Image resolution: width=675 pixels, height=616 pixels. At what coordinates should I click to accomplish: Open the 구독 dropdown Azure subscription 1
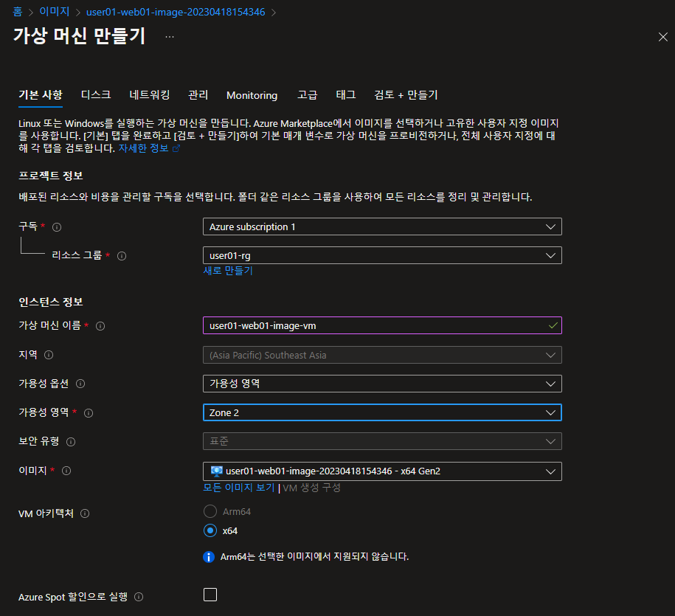point(382,227)
